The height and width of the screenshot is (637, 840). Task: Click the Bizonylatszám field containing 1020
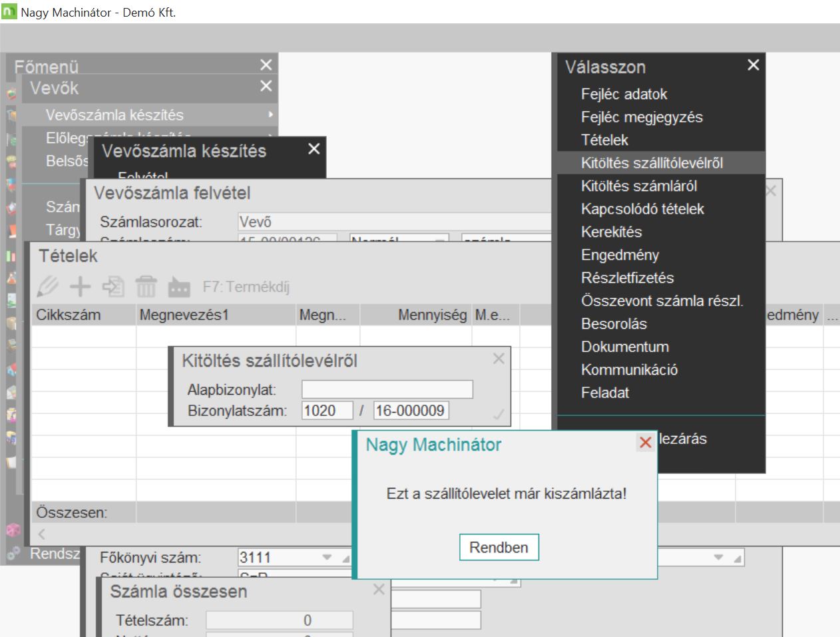327,411
